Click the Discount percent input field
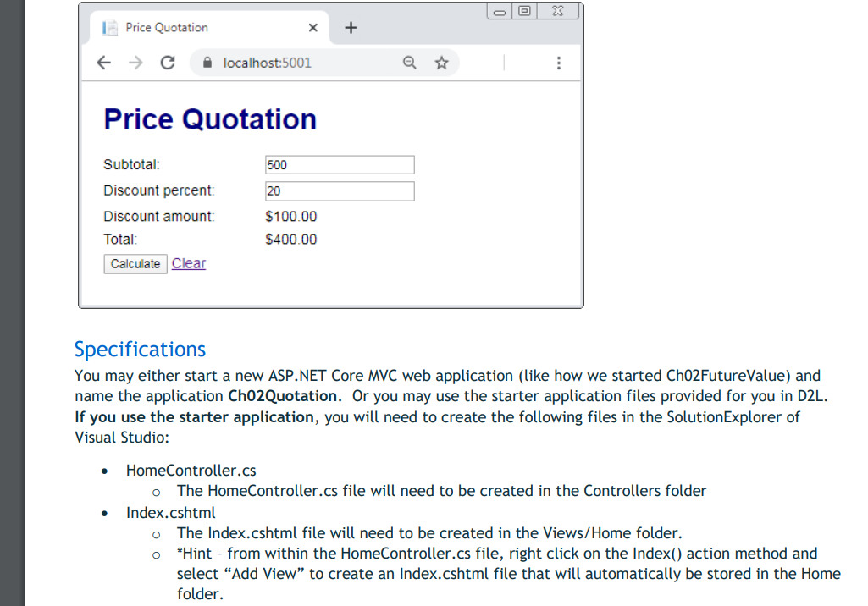 pos(339,190)
